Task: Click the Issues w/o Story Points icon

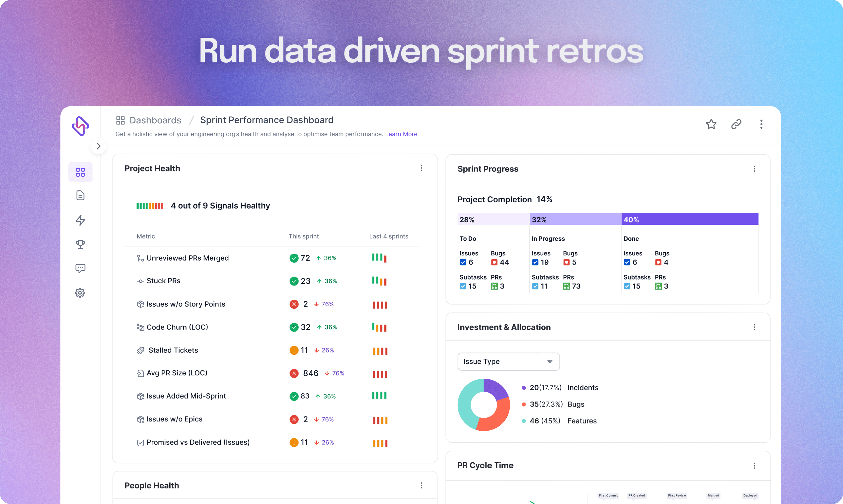Action: 140,304
